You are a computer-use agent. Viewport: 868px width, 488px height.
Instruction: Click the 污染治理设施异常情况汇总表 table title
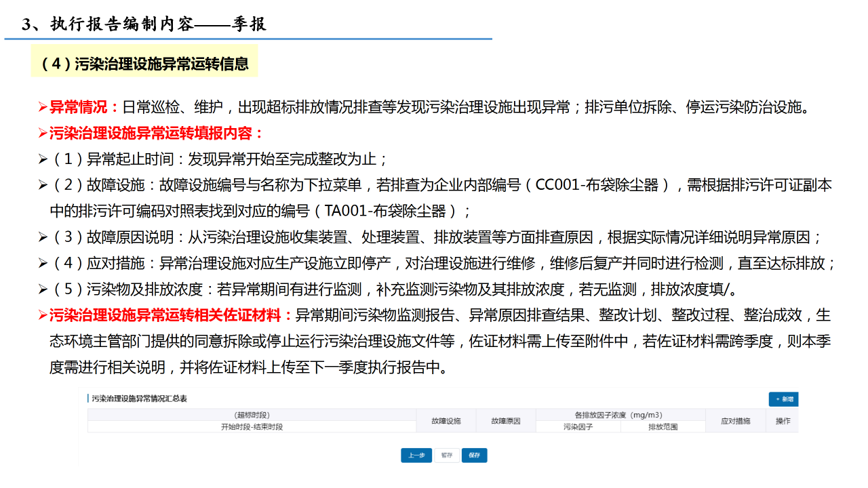coord(140,399)
